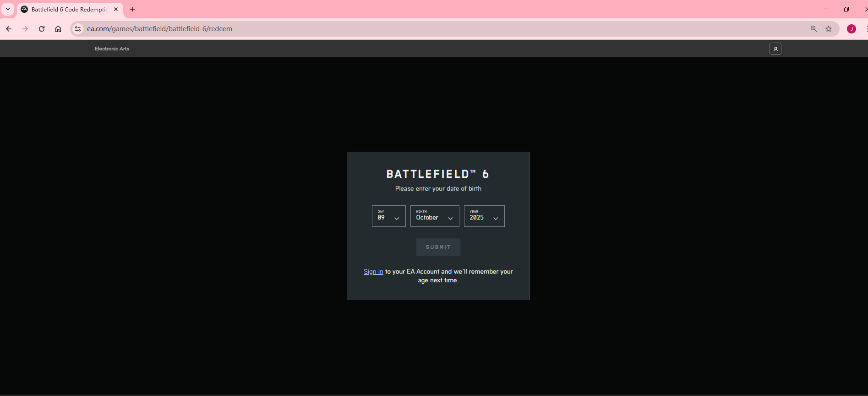This screenshot has width=868, height=396.
Task: Open Chrome profile avatar J
Action: pyautogui.click(x=851, y=29)
